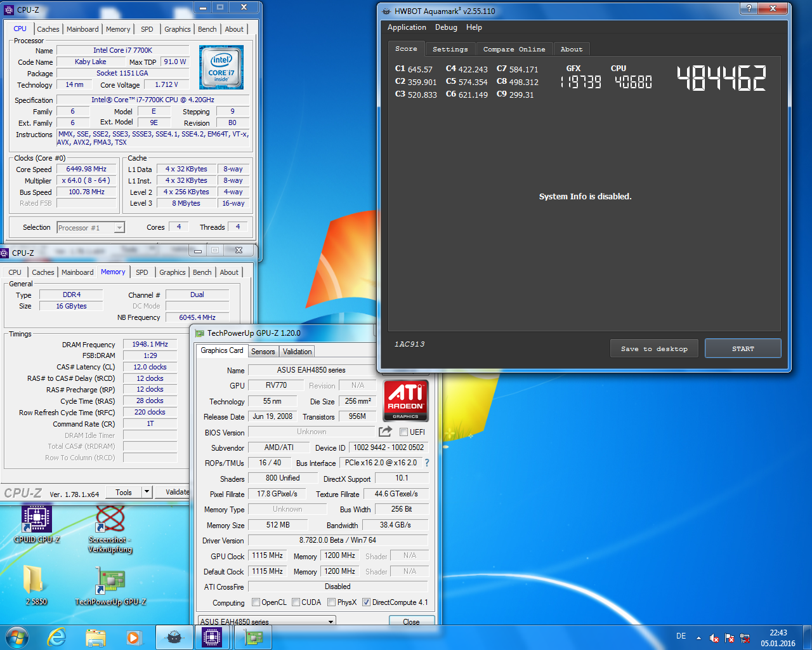
Task: Click the Close button in GPU-Z
Action: pos(411,621)
